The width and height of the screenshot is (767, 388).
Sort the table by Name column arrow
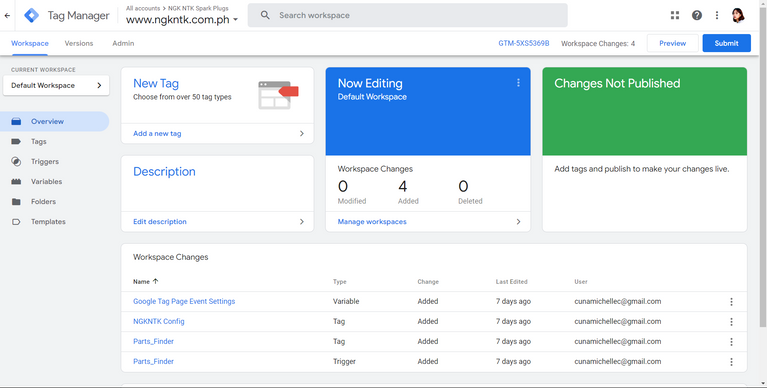pos(156,281)
